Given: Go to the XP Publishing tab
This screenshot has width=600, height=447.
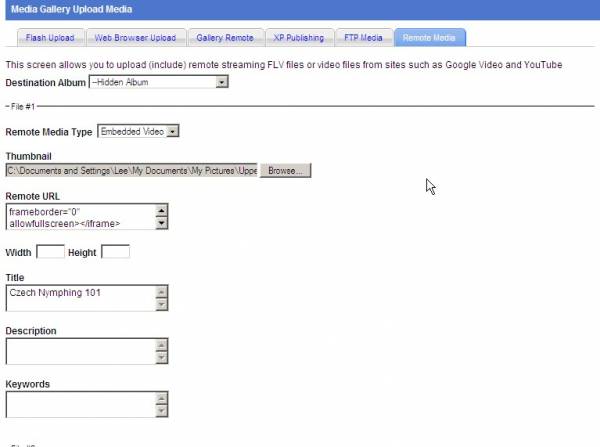Looking at the screenshot, I should click(x=299, y=38).
